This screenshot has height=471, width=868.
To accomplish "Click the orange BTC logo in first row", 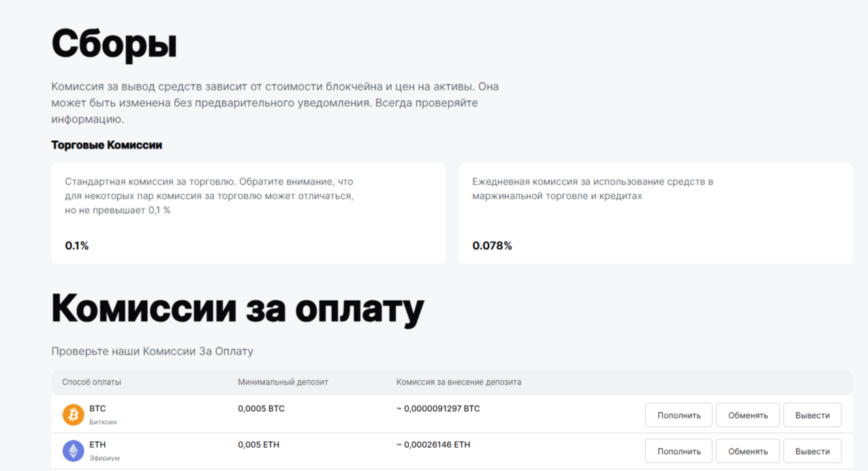I will [73, 415].
